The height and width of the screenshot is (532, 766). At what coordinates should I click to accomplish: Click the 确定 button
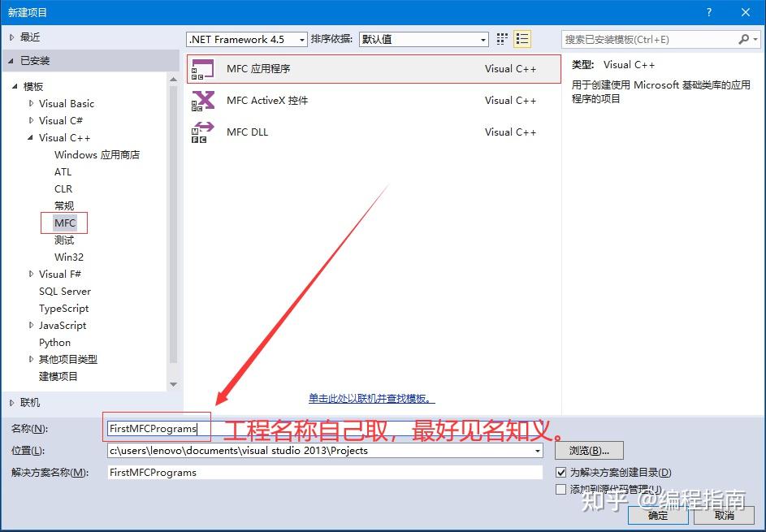657,515
